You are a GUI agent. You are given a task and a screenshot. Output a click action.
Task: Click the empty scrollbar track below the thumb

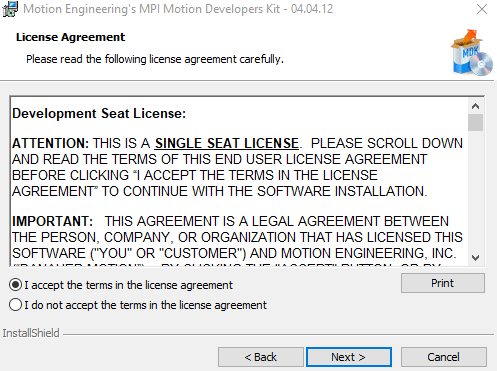coord(475,191)
